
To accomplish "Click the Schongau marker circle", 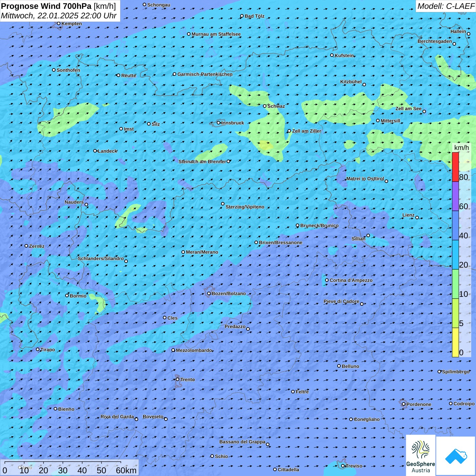I will click(x=144, y=5).
